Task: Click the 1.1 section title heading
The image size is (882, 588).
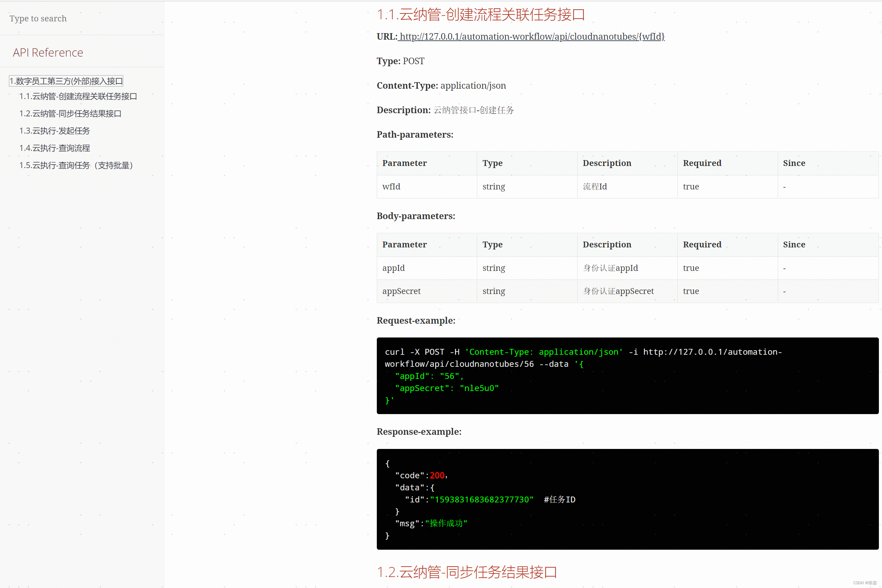Action: [480, 15]
